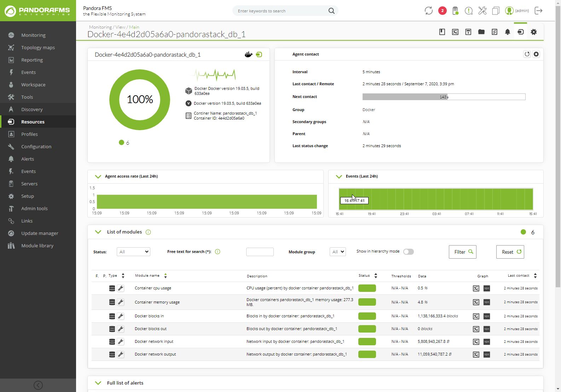This screenshot has height=392, width=561.
Task: Open raw data icon for Docker network output
Action: pos(487,354)
